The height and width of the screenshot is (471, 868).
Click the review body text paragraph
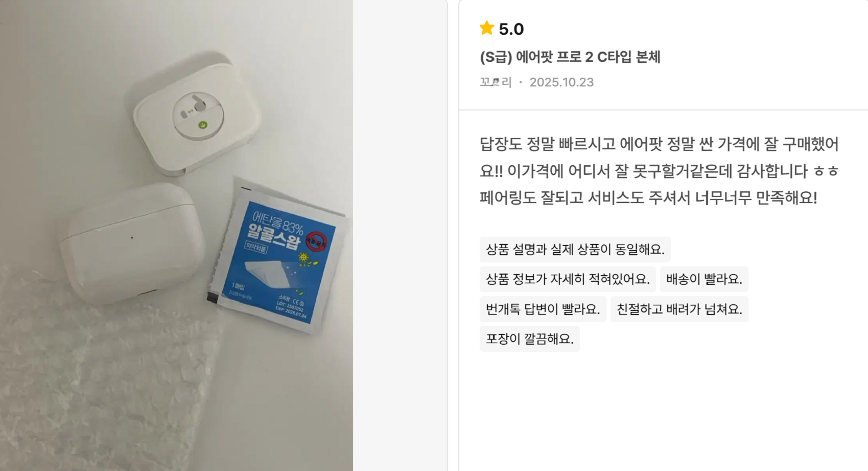(659, 171)
